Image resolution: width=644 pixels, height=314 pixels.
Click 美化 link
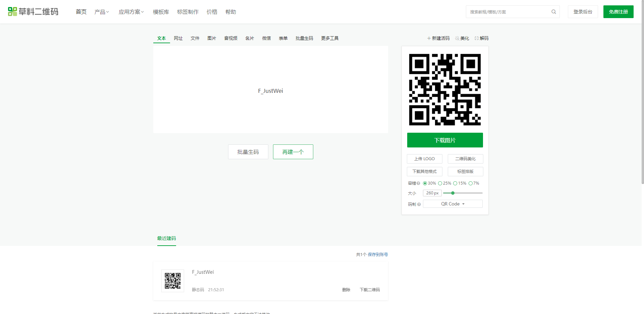click(462, 38)
